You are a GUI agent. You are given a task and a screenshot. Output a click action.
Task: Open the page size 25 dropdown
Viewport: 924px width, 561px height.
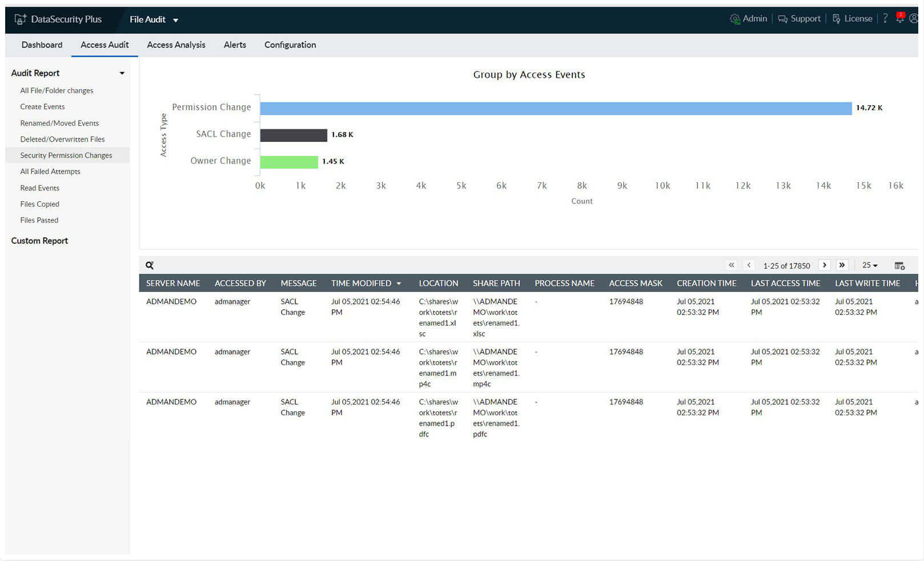click(x=869, y=265)
